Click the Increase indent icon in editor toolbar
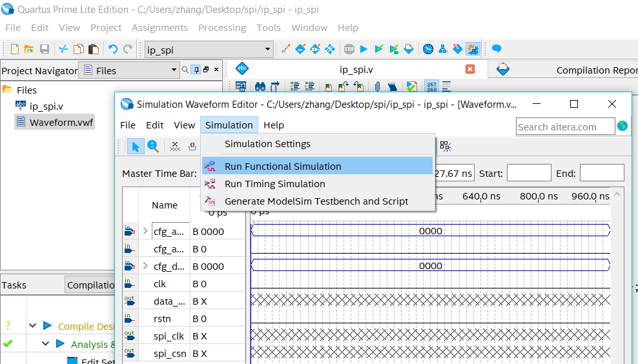Screen dimensions: 638x364 click(x=294, y=86)
